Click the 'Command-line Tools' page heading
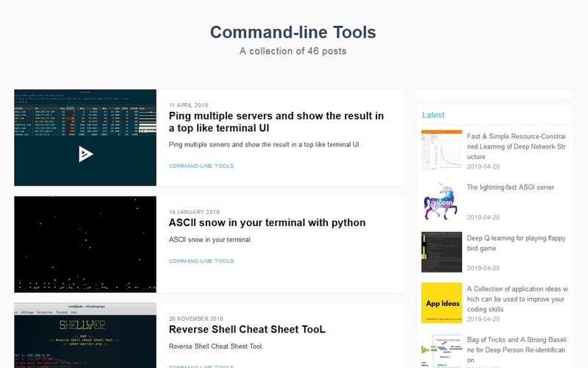 293,32
